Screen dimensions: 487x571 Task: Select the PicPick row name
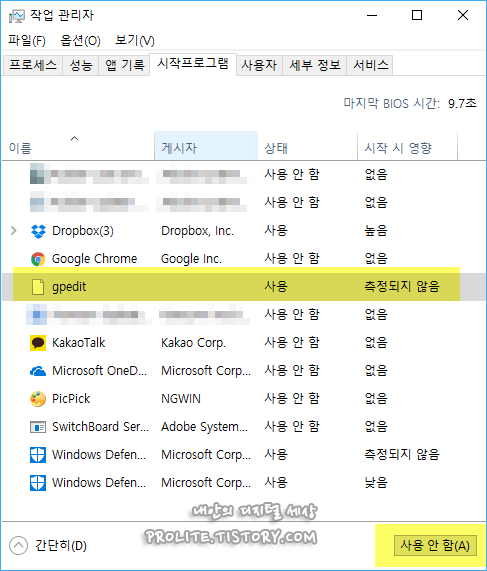(x=71, y=399)
